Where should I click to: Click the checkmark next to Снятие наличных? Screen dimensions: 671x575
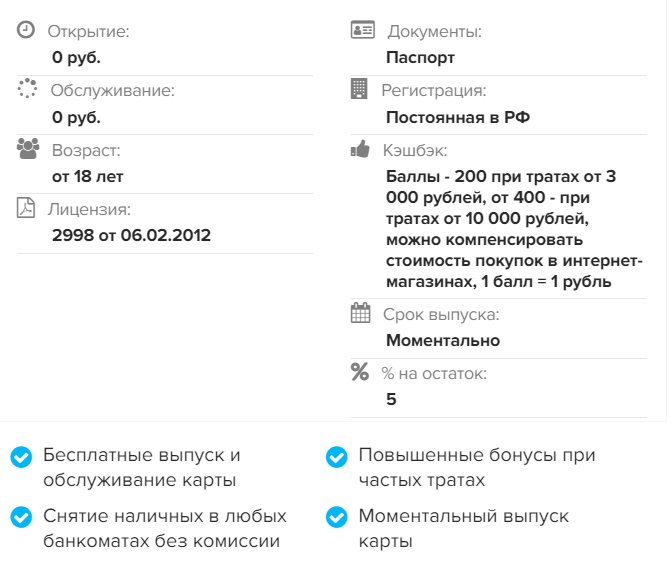[x=21, y=517]
